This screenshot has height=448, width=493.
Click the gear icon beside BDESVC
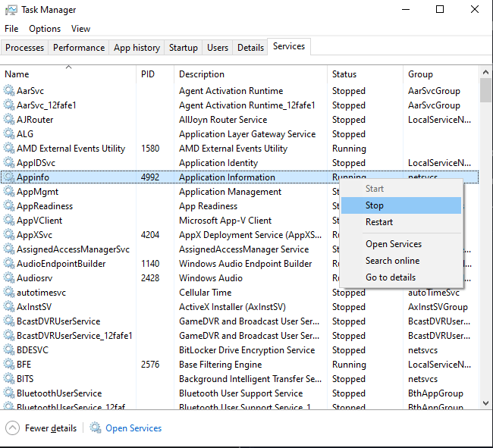9,350
